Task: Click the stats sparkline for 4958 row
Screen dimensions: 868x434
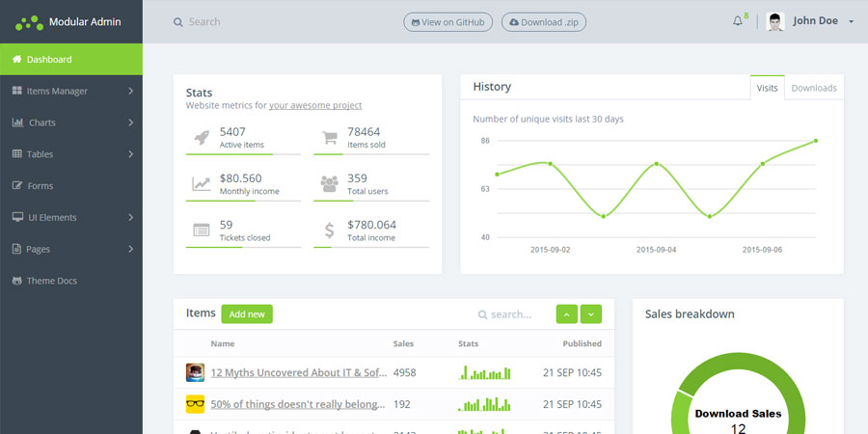Action: pyautogui.click(x=484, y=372)
